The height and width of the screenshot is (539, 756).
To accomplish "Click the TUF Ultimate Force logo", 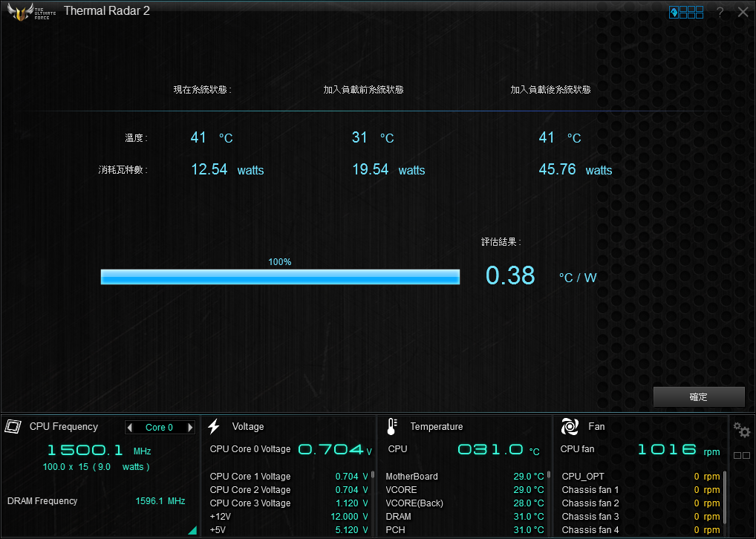I will (x=31, y=12).
